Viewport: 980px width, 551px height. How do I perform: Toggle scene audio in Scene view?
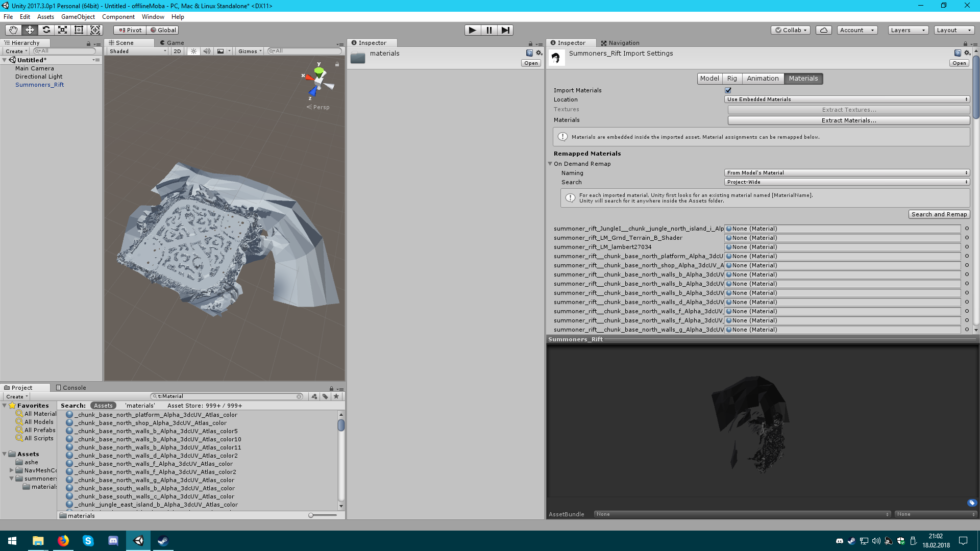point(207,51)
